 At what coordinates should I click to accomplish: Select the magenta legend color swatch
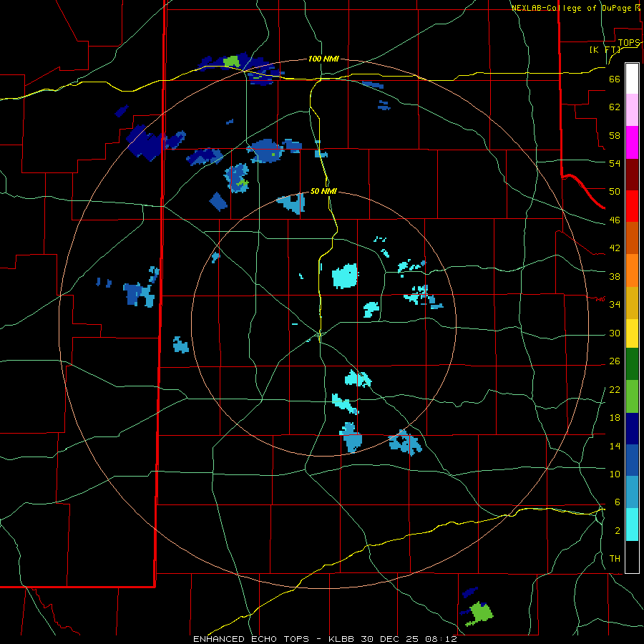tap(632, 142)
